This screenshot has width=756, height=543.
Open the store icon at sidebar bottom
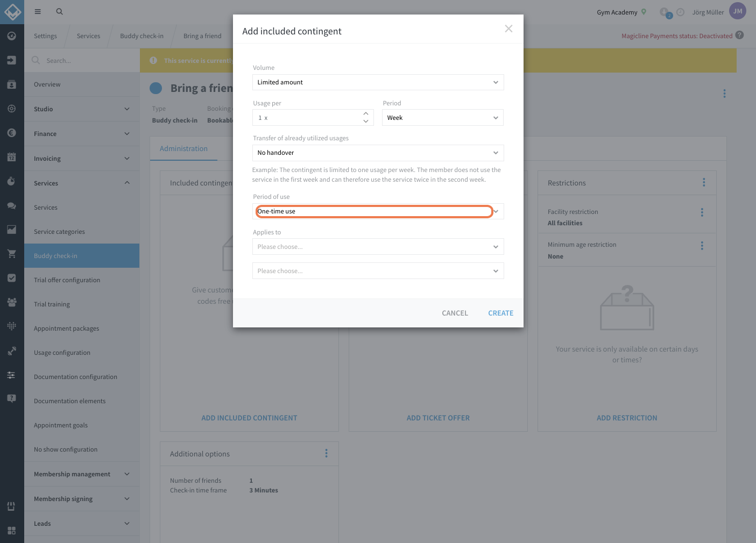click(x=11, y=506)
